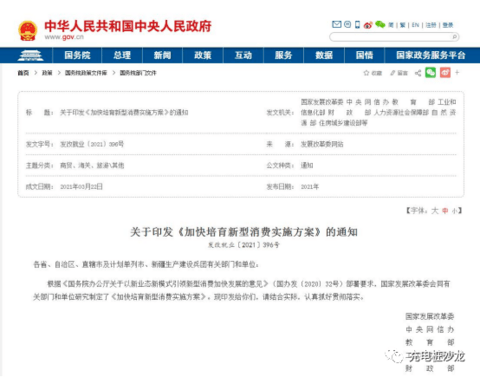Screen dimensions: 480x377
Task: Click the share icon near breadcrumb
Action: 418,73
